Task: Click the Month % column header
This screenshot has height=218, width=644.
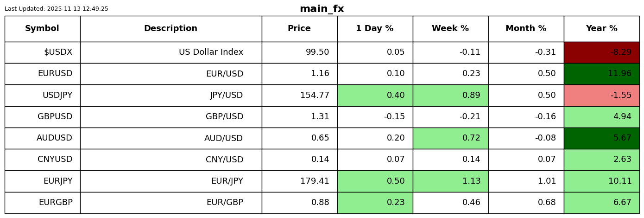Action: click(526, 29)
